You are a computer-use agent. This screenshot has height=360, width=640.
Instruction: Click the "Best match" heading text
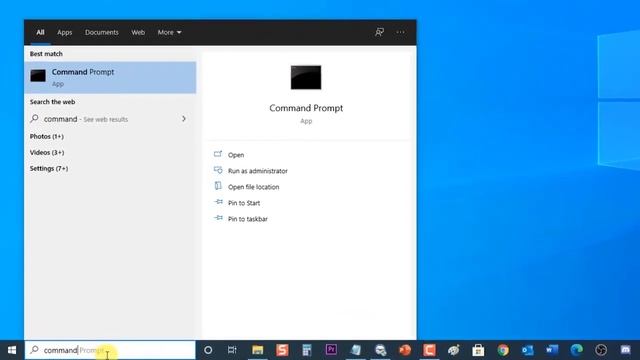[x=46, y=53]
